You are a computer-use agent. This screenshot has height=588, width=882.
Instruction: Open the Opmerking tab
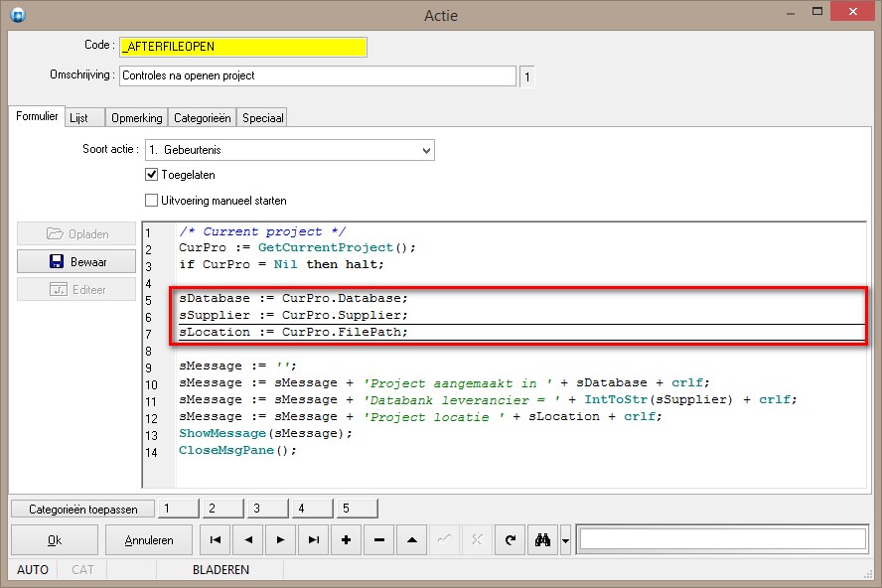pyautogui.click(x=137, y=118)
